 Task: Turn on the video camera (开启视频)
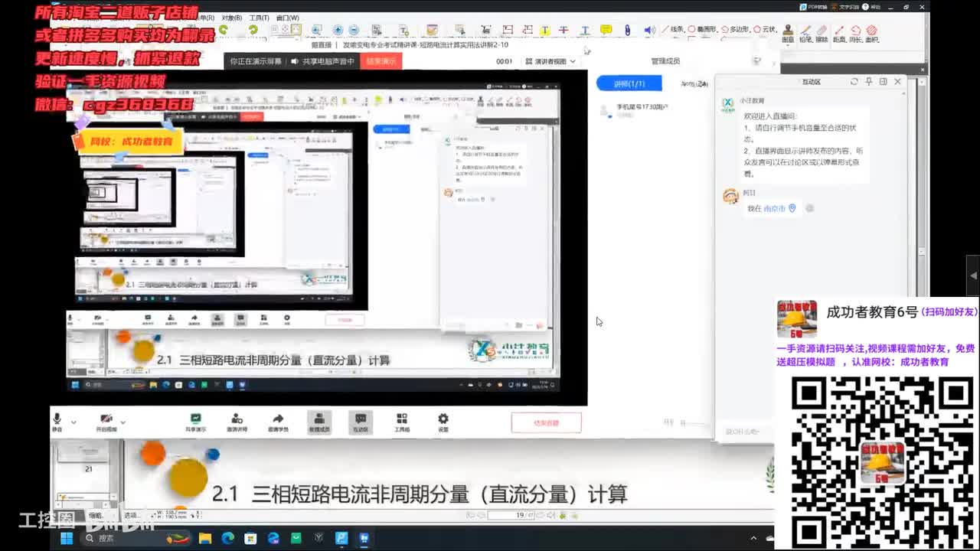(106, 422)
